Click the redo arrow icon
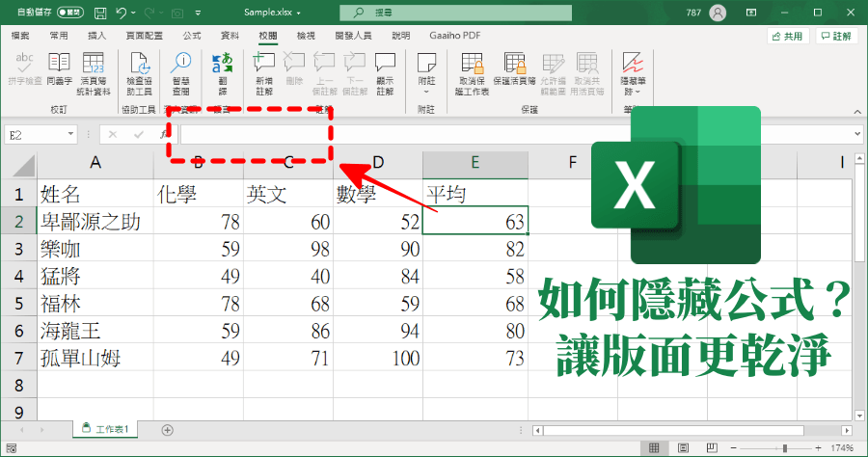 click(149, 13)
